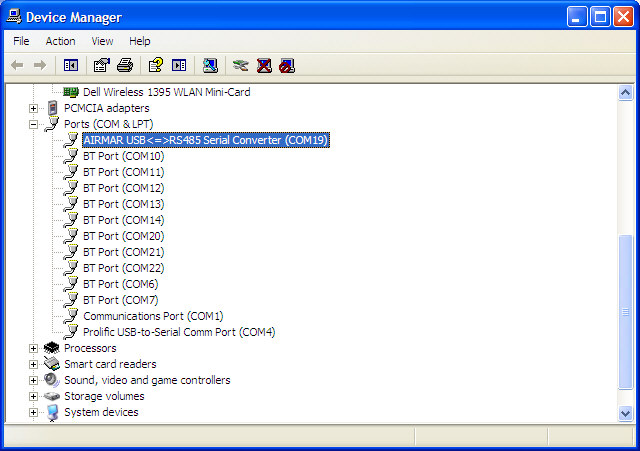Open the Action menu
Screen dimensions: 640x451
coord(60,41)
